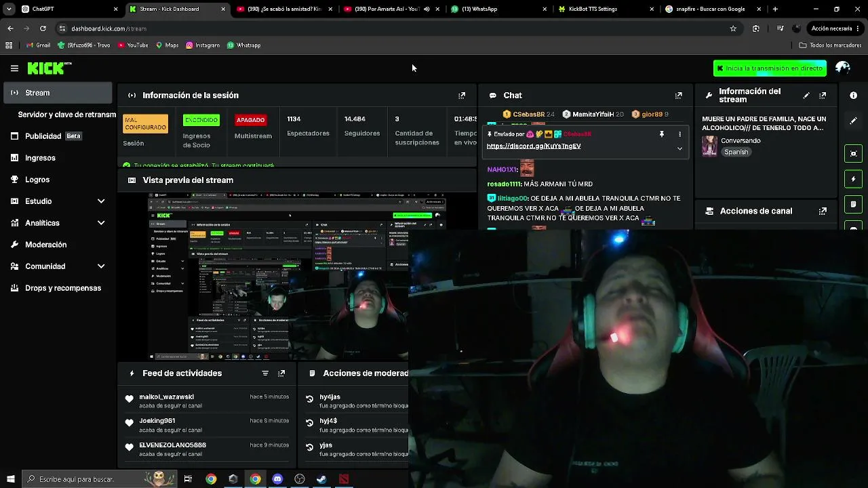Mute the Por Amarte Así tab audio

coord(427,9)
